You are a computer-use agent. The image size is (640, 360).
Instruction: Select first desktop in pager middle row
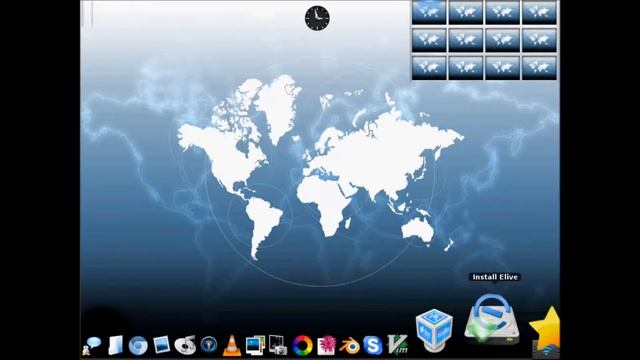[429, 40]
